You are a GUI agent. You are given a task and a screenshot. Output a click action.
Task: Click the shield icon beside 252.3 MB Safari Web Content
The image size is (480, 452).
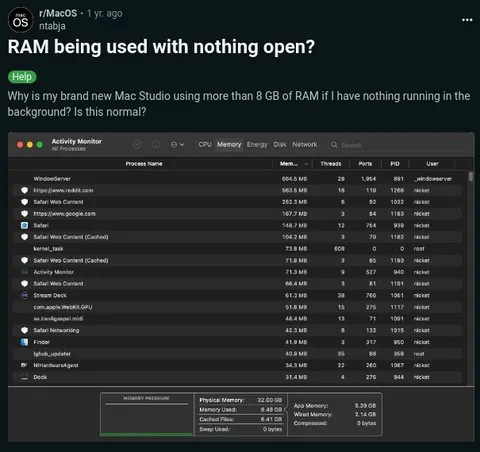click(24, 202)
